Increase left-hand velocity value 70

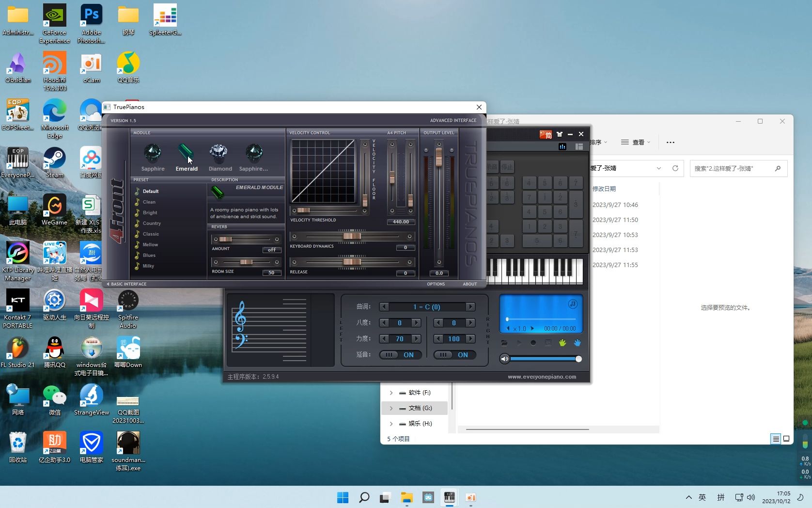[416, 339]
